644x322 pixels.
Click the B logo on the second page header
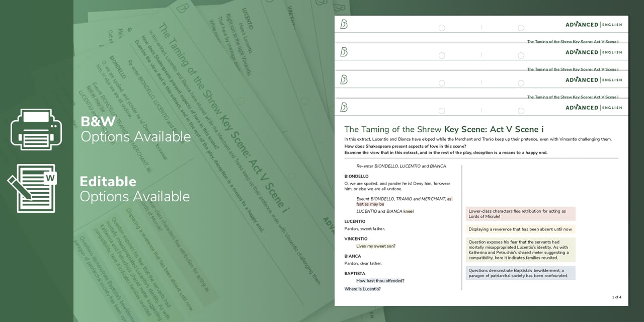(x=344, y=52)
